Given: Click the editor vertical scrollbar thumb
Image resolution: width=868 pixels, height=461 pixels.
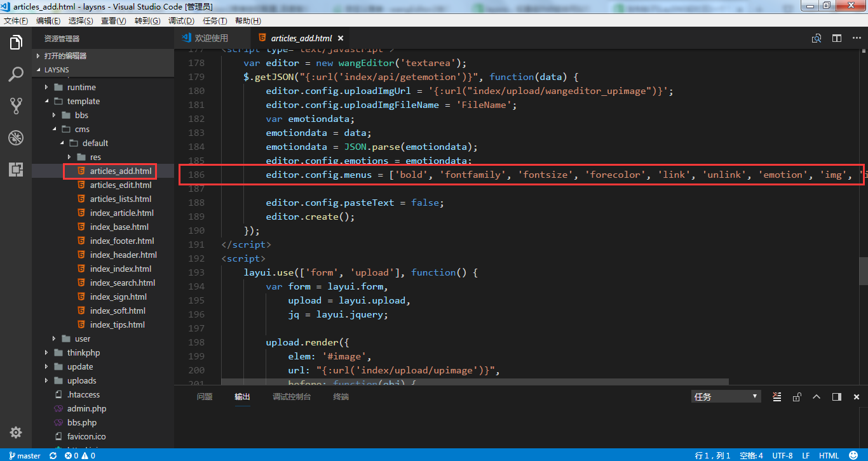Looking at the screenshot, I should (864, 271).
